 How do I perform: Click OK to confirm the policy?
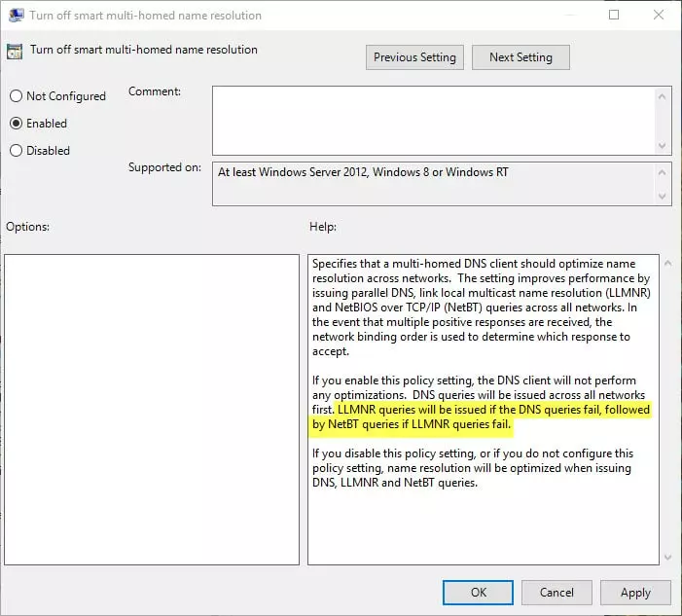pyautogui.click(x=478, y=592)
